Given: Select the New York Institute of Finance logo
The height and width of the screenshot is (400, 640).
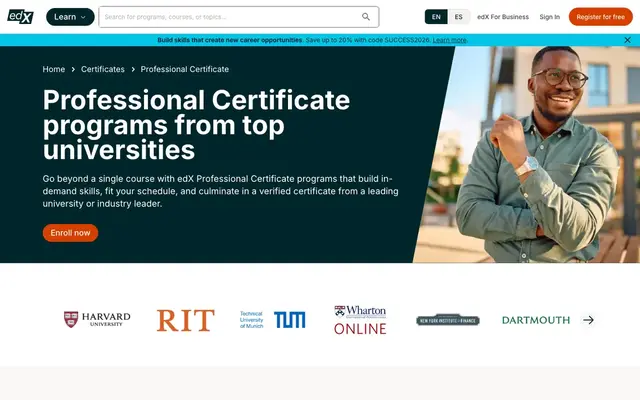Looking at the screenshot, I should click(448, 320).
